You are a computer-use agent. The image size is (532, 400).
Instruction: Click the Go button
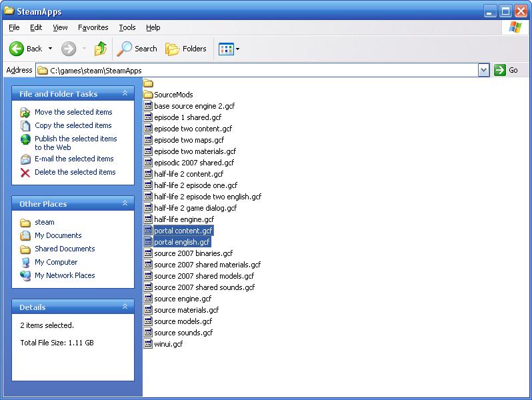click(506, 70)
